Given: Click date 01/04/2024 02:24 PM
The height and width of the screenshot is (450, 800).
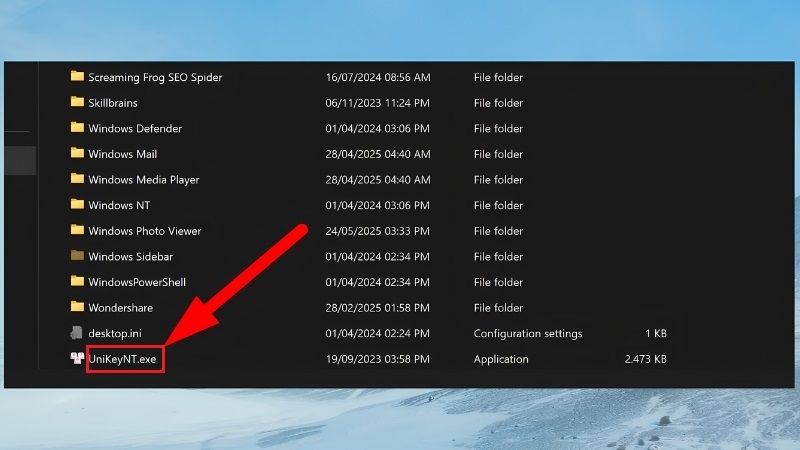Looking at the screenshot, I should 378,333.
